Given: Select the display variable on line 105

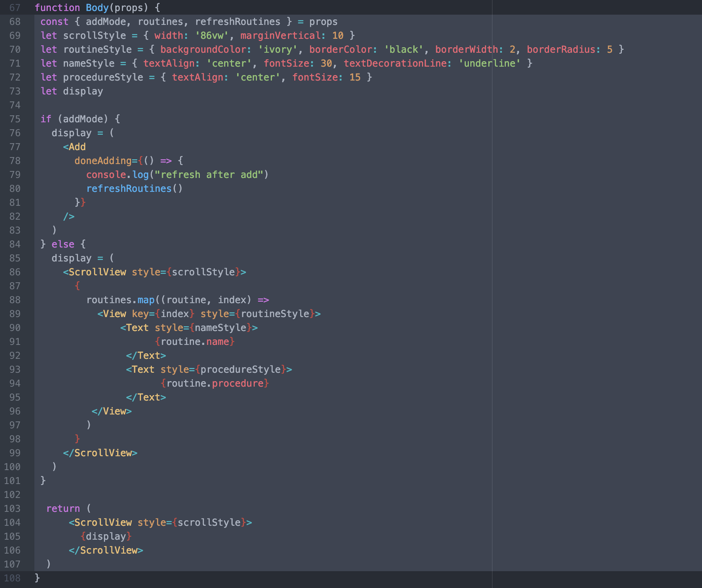Looking at the screenshot, I should click(106, 536).
